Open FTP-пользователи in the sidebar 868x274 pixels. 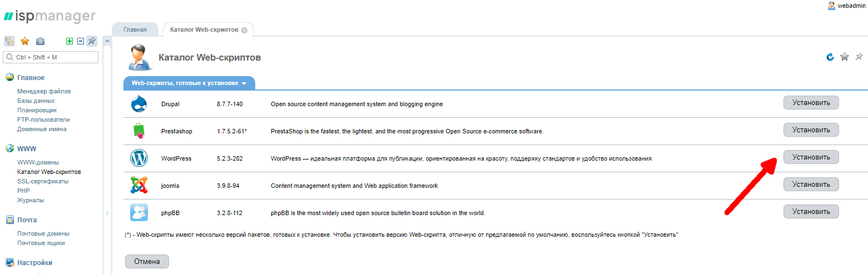(43, 119)
